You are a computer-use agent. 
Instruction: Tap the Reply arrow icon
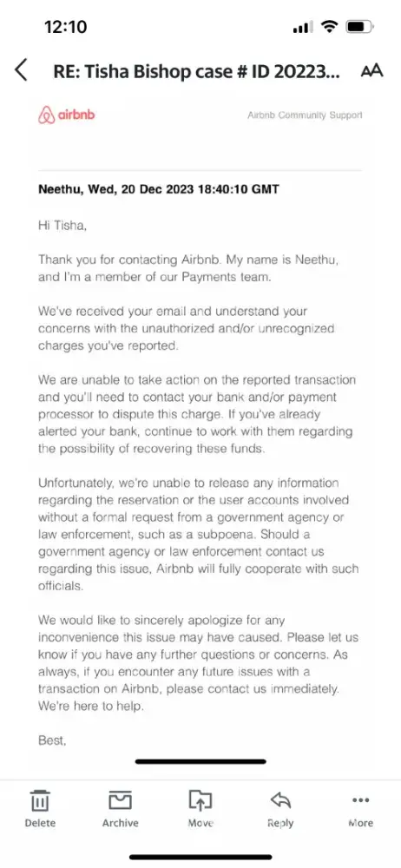tap(281, 800)
